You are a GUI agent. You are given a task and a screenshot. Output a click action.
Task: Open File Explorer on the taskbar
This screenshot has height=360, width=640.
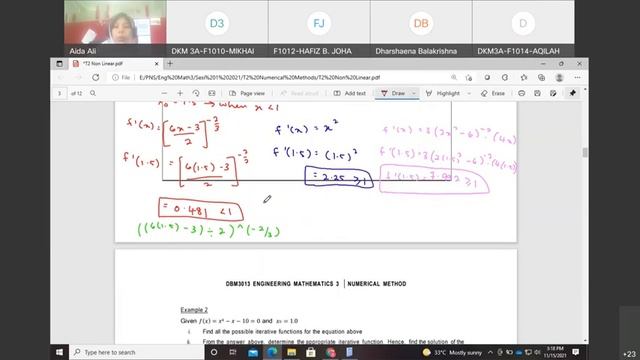291,352
